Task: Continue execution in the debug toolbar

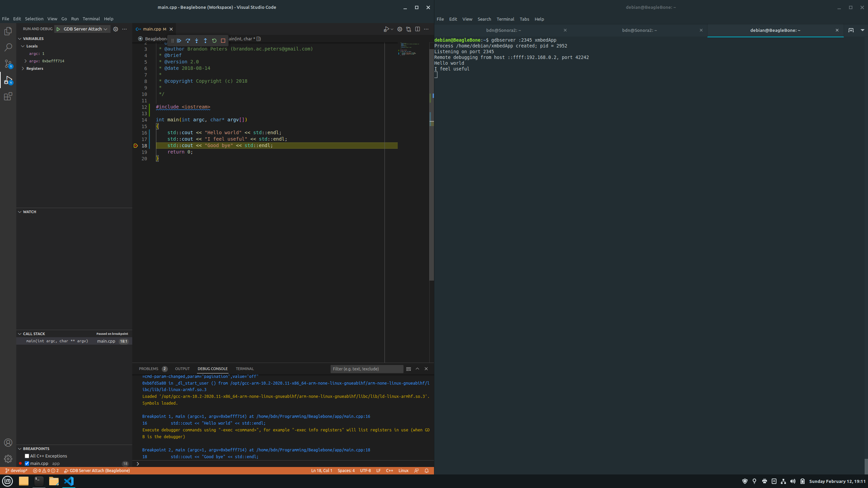Action: pyautogui.click(x=179, y=41)
